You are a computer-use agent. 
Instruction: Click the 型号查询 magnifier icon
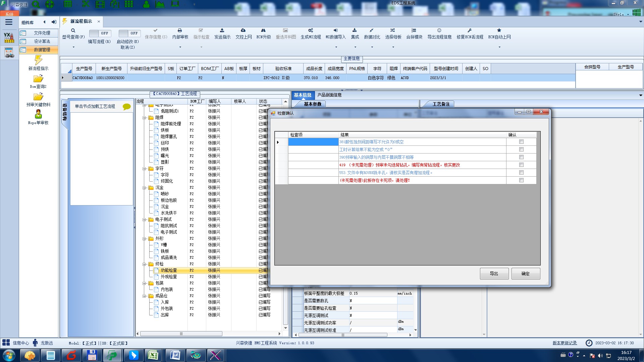click(73, 31)
